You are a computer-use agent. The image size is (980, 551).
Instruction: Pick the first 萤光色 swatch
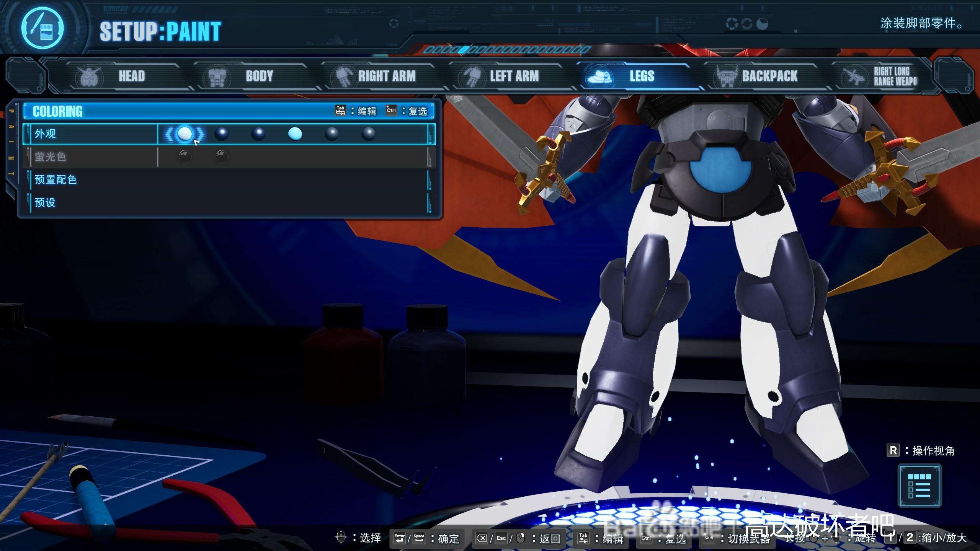click(x=185, y=156)
